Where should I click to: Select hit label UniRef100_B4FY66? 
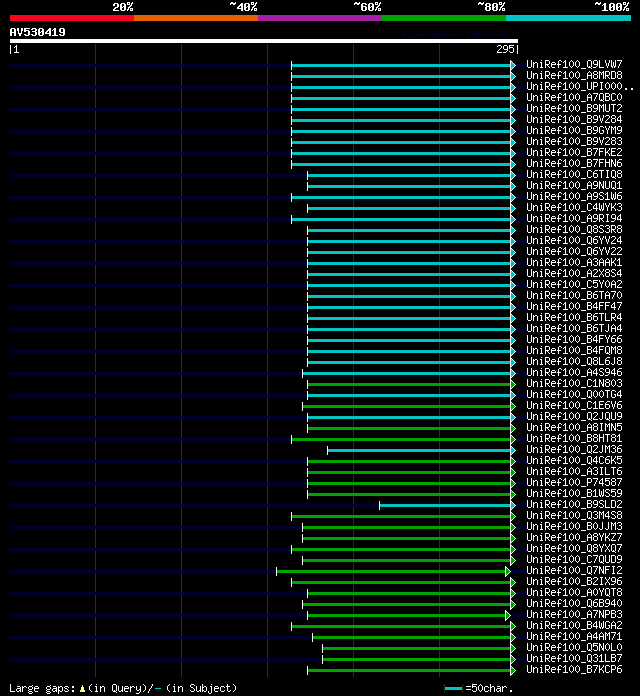pyautogui.click(x=574, y=339)
